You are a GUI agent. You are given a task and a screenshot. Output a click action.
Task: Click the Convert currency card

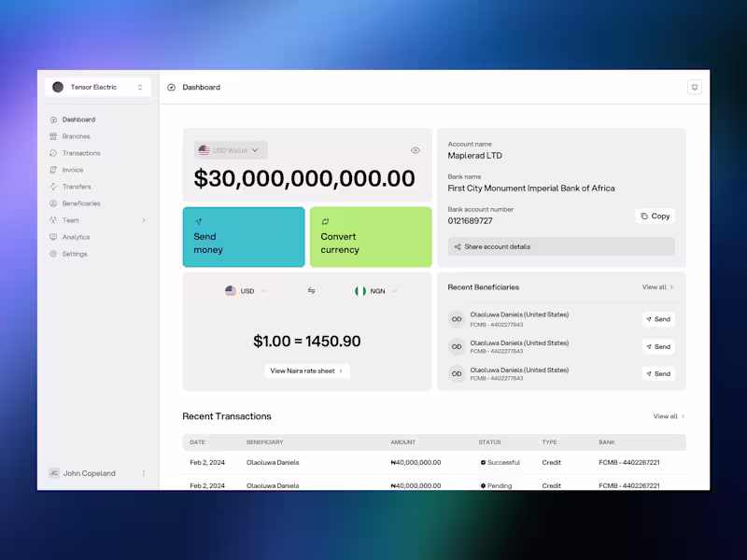pyautogui.click(x=371, y=237)
